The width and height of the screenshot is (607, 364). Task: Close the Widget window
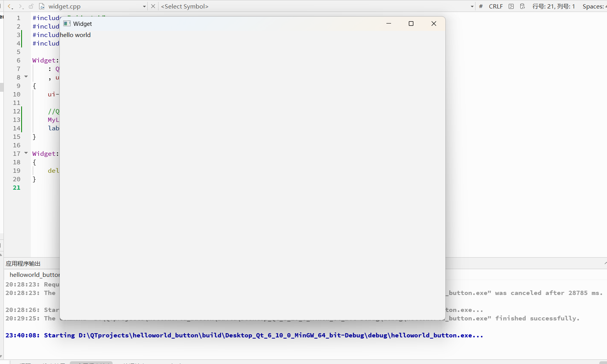pos(434,24)
